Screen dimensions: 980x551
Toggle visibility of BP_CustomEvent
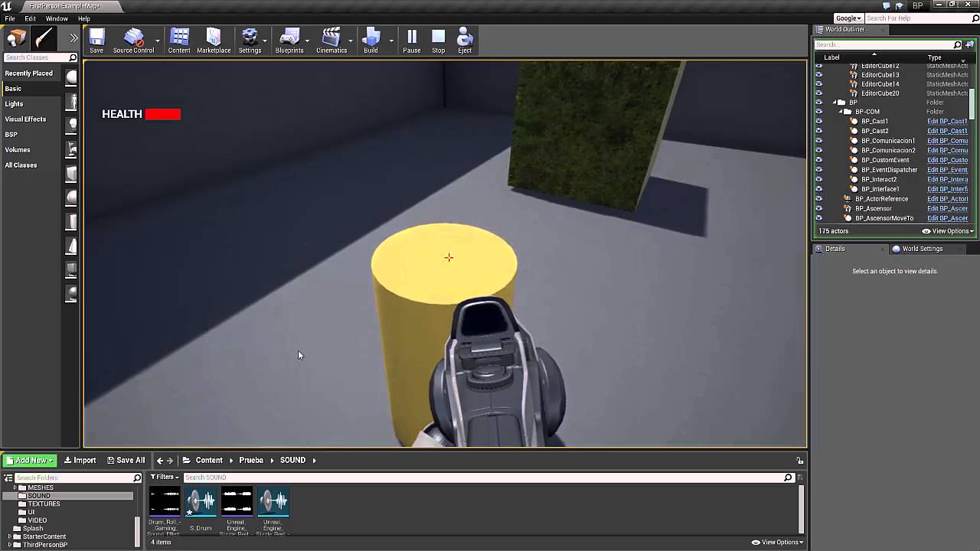tap(818, 160)
